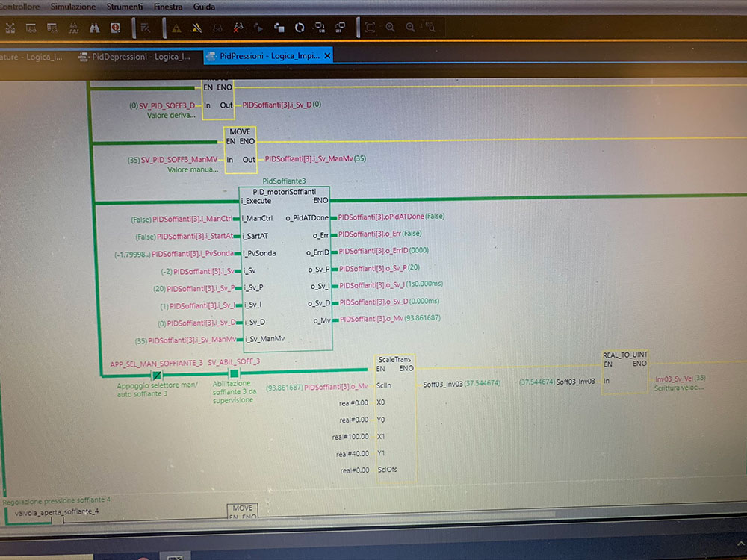The image size is (747, 560).
Task: Click the circular arrows synchronize icon
Action: [x=299, y=28]
